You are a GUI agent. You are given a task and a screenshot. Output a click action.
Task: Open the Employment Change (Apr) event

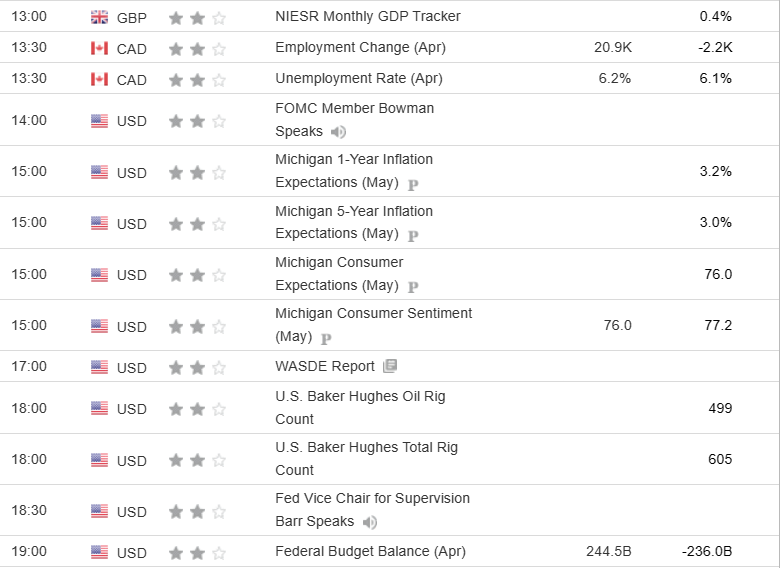pyautogui.click(x=360, y=47)
